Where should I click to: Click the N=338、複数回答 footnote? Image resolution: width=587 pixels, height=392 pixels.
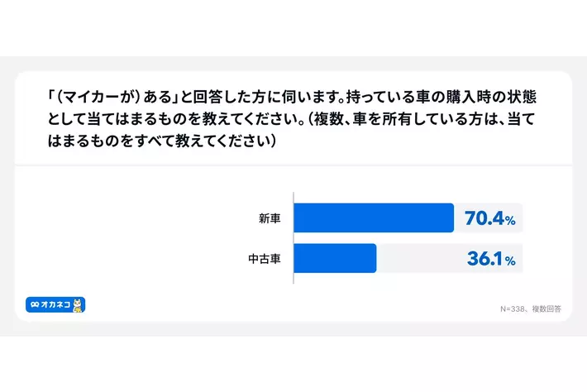point(530,308)
